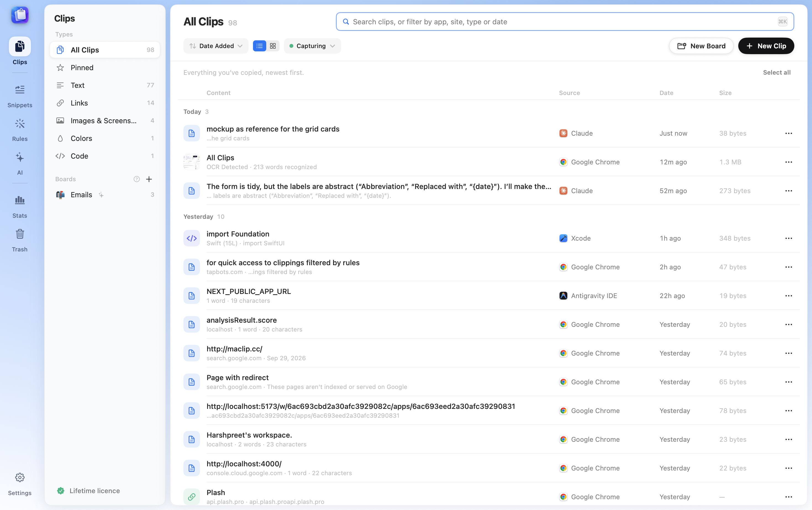Switch to grid view

(x=273, y=46)
